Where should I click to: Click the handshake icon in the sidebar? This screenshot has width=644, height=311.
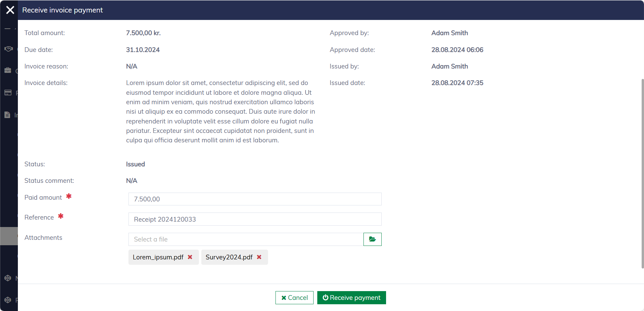(x=8, y=49)
